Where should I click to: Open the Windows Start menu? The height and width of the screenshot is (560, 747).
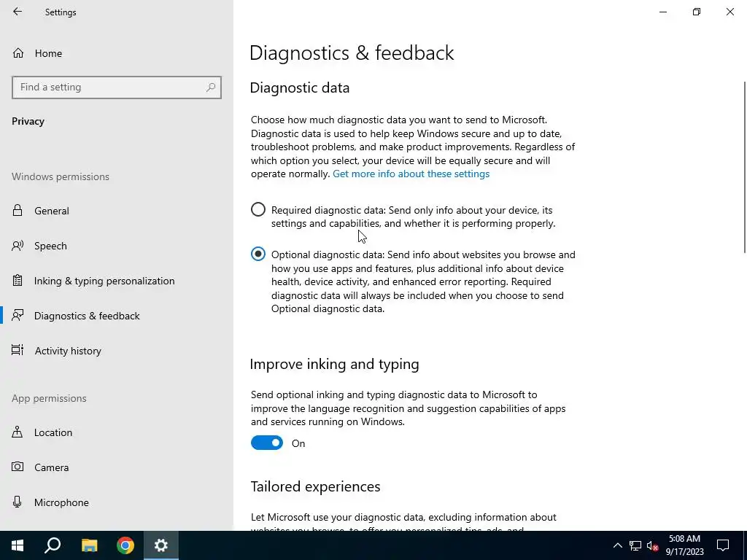pyautogui.click(x=18, y=545)
